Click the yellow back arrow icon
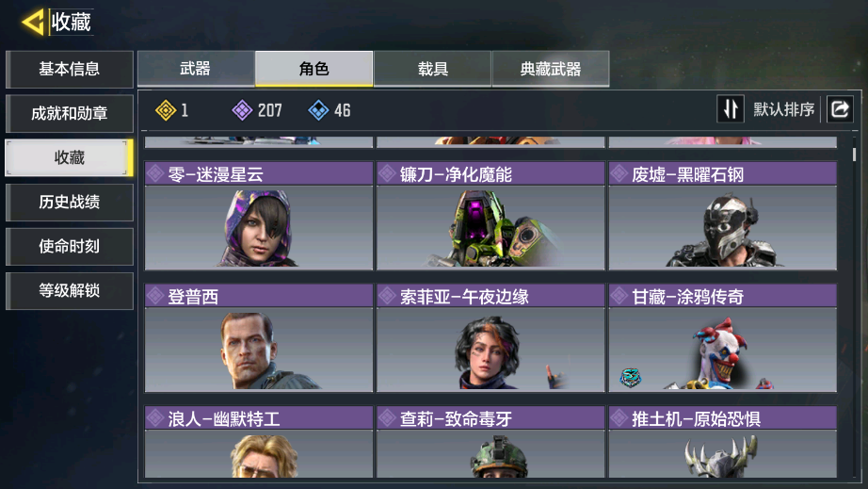 tap(33, 23)
